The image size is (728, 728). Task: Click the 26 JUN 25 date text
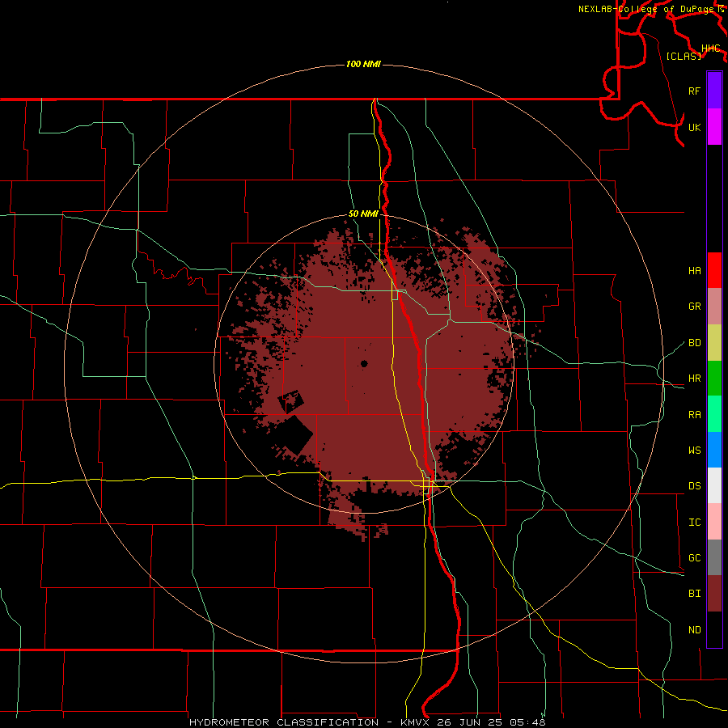click(x=470, y=722)
